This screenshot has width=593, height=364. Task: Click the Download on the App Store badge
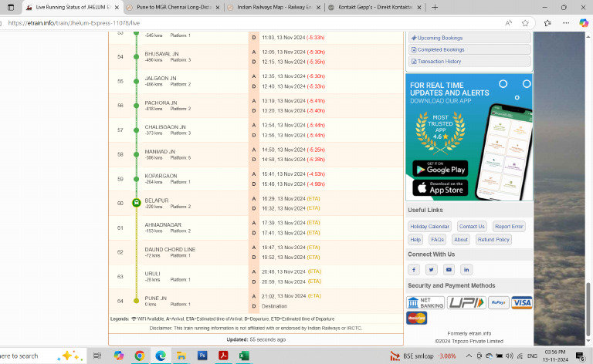point(440,187)
